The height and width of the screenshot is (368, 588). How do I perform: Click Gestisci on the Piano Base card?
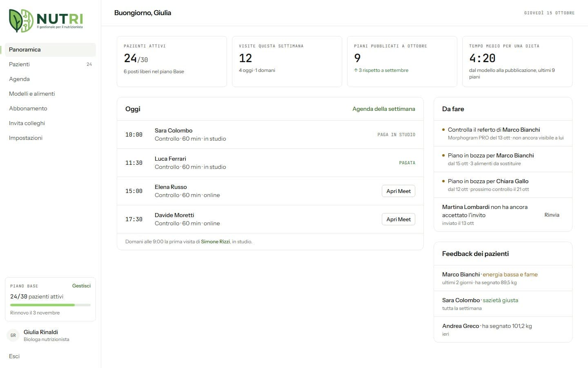[81, 286]
